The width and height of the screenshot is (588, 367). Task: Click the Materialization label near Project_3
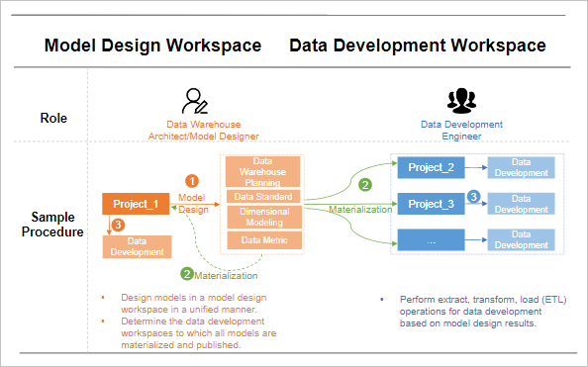360,210
